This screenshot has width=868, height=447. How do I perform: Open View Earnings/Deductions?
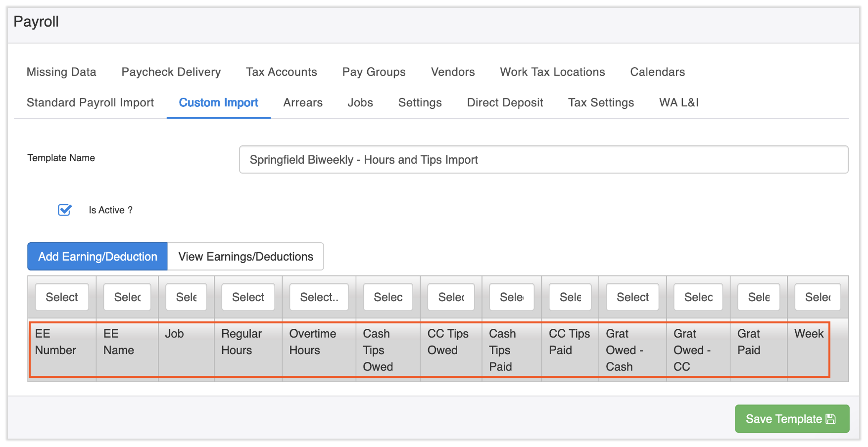(x=245, y=257)
